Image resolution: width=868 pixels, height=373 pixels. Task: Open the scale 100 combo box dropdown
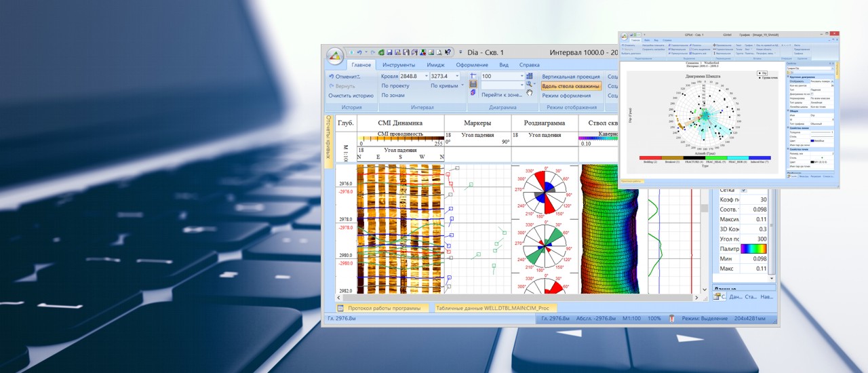[521, 77]
